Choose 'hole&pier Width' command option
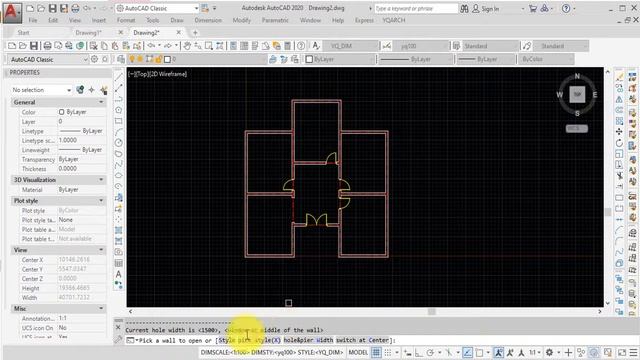The image size is (640, 360). tap(308, 340)
